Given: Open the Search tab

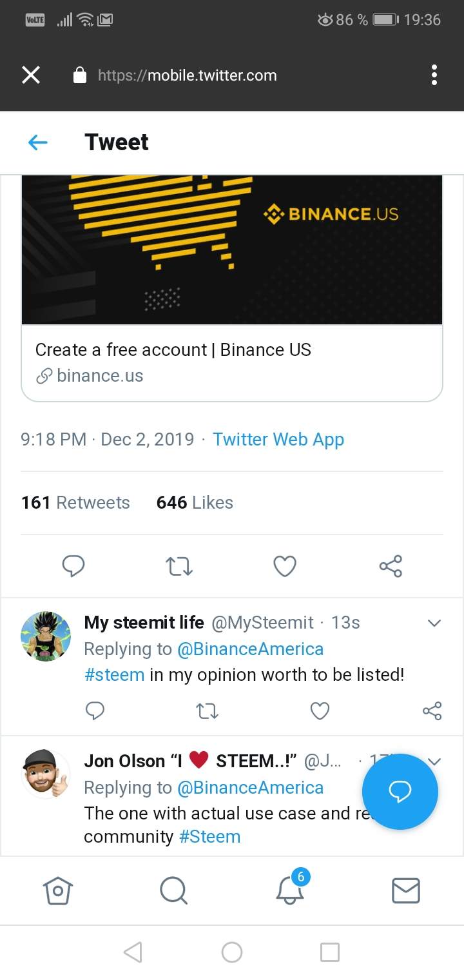Looking at the screenshot, I should (x=173, y=891).
